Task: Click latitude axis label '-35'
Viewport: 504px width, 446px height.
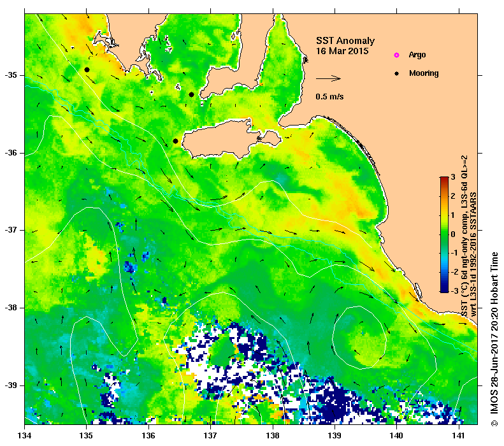Action: 10,75
